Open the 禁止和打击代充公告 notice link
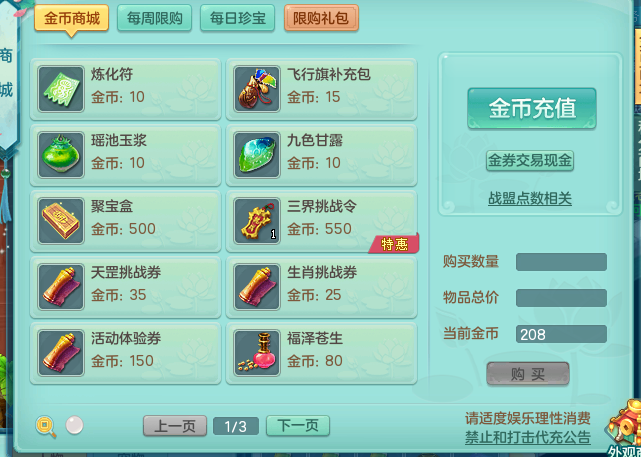This screenshot has height=457, width=641. point(528,437)
